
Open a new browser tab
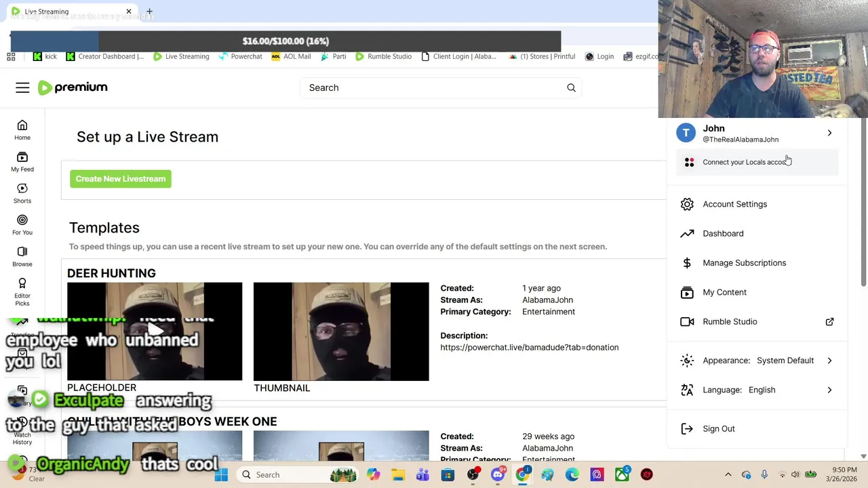[149, 12]
